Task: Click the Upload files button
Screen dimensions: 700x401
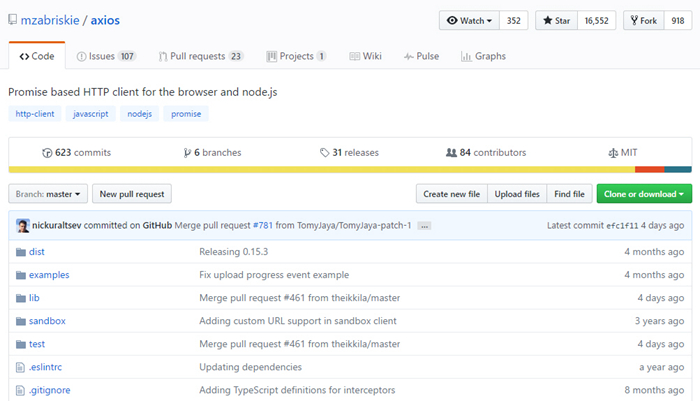Action: [x=517, y=194]
